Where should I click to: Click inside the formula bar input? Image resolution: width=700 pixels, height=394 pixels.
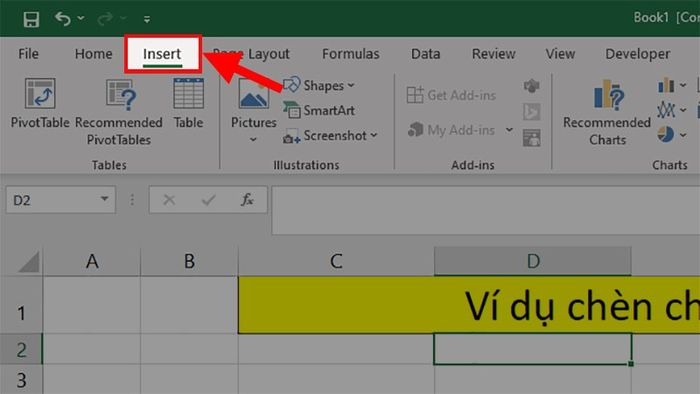pyautogui.click(x=485, y=210)
